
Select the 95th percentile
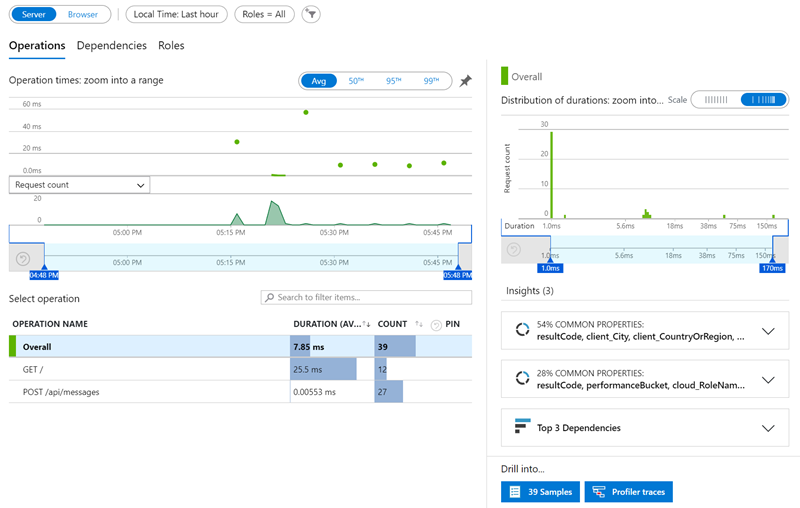(393, 81)
